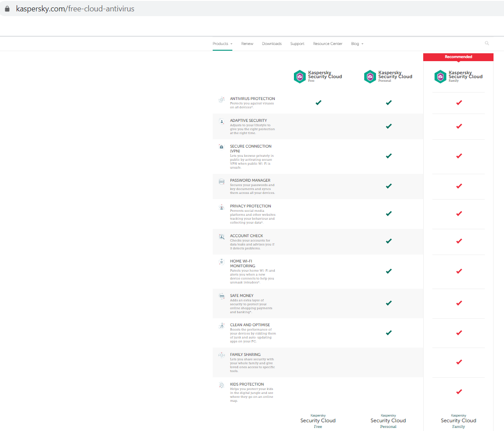The width and height of the screenshot is (504, 431).
Task: Click the Safe Money checkmark in Personal column
Action: click(x=389, y=303)
